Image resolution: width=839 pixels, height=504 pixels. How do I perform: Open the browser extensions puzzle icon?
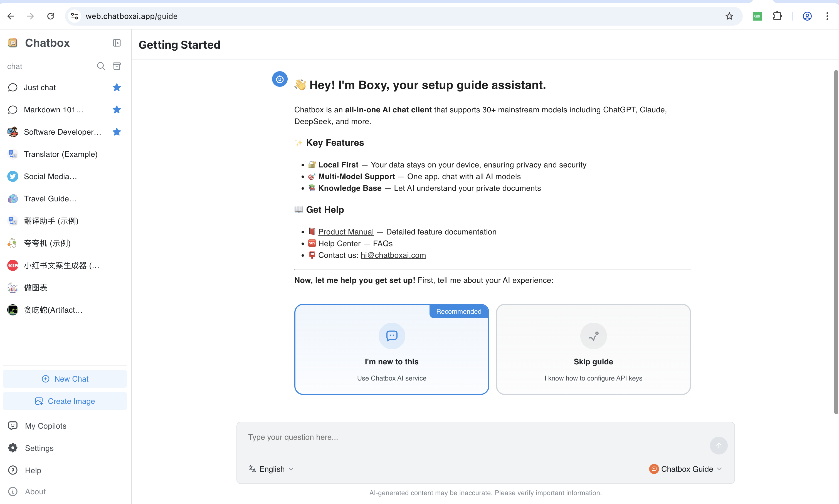coord(777,16)
